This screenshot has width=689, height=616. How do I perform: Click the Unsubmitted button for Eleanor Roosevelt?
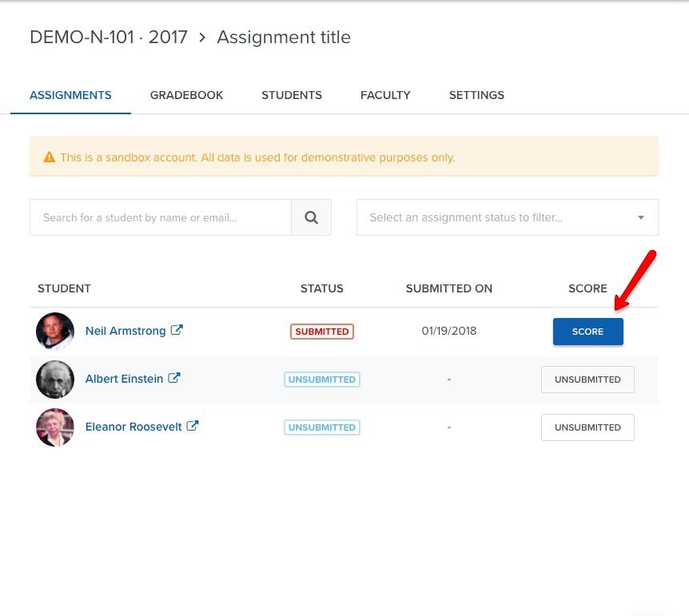coord(587,427)
